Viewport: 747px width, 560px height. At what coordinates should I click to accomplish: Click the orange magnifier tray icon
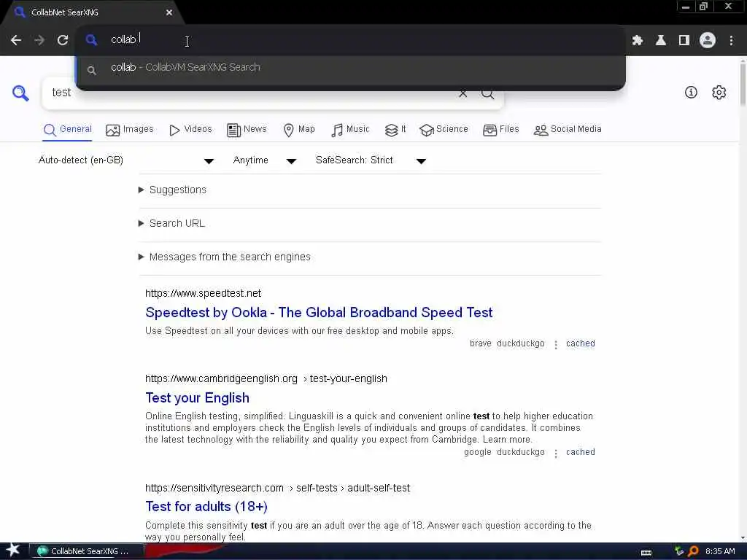pos(693,551)
